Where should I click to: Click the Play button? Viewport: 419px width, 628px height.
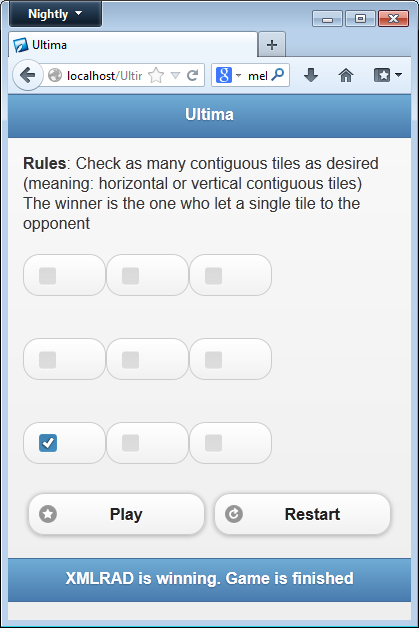(117, 514)
